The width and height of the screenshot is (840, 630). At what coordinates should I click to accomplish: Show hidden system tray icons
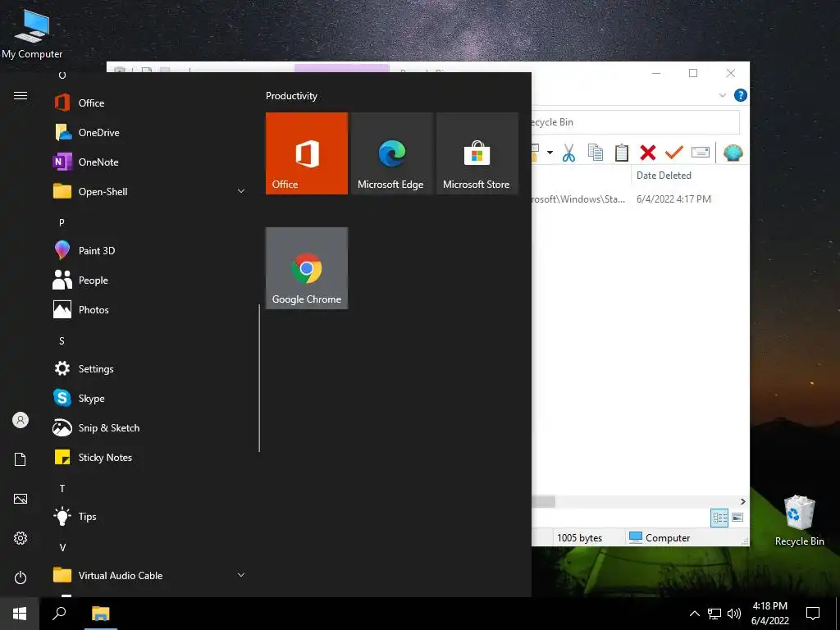click(x=694, y=614)
